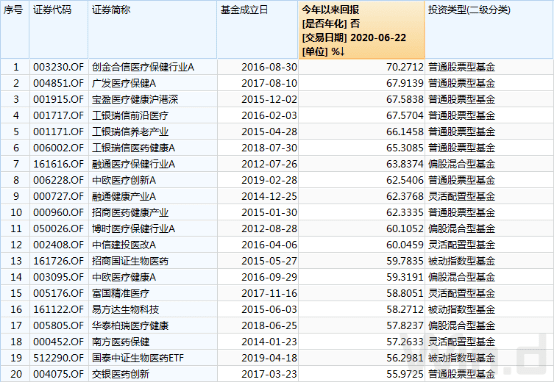Select fund code 002408.OF
This screenshot has width=554, height=383.
(59, 245)
